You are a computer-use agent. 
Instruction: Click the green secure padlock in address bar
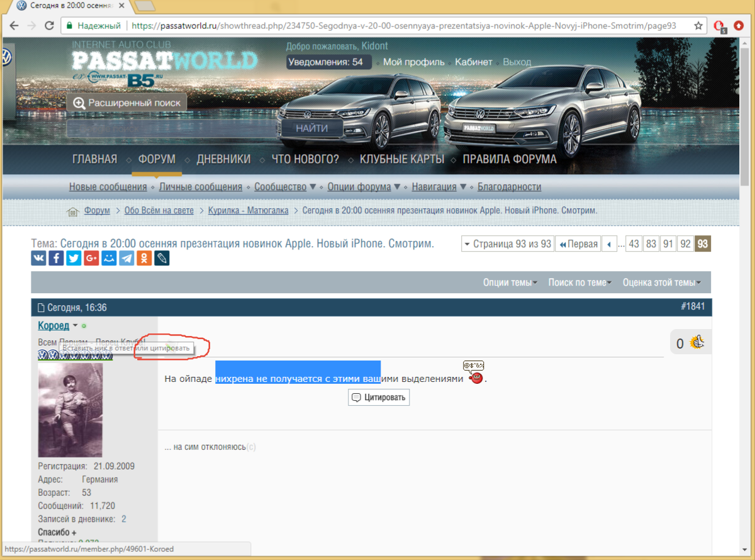point(70,26)
